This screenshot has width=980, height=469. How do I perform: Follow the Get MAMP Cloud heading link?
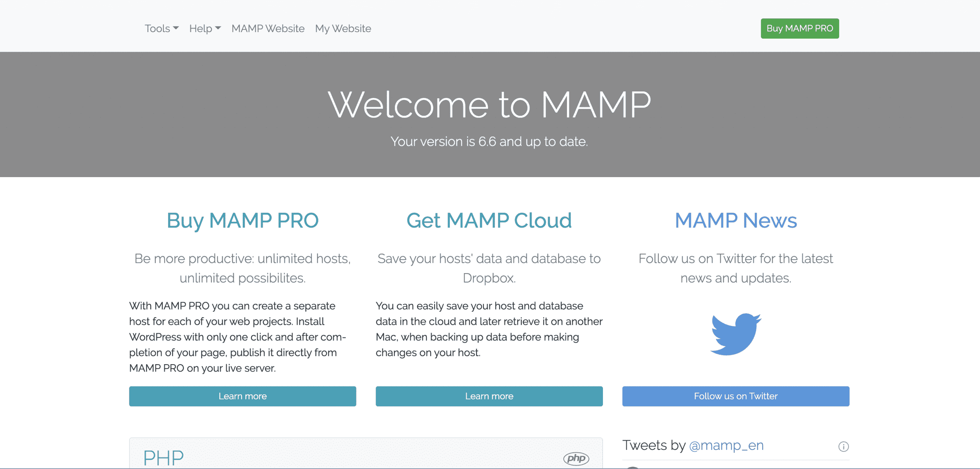point(489,220)
